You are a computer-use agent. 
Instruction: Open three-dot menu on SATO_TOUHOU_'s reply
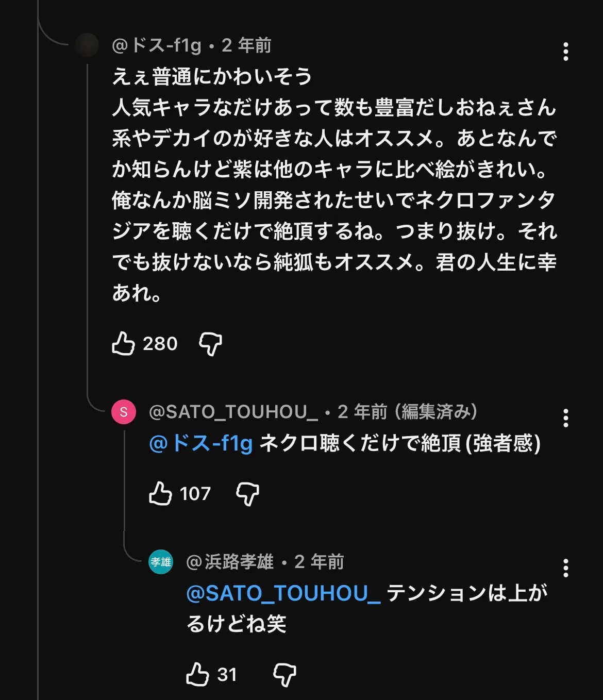pyautogui.click(x=565, y=418)
